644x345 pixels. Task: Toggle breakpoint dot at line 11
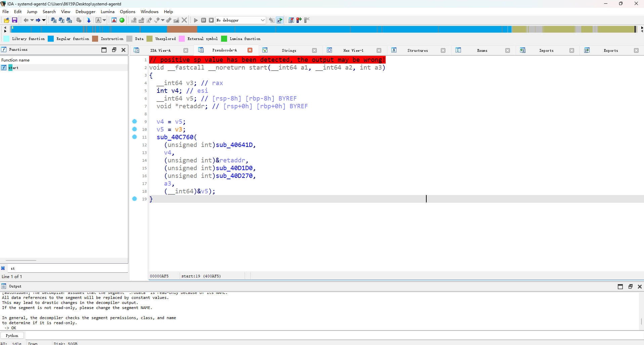pos(135,137)
